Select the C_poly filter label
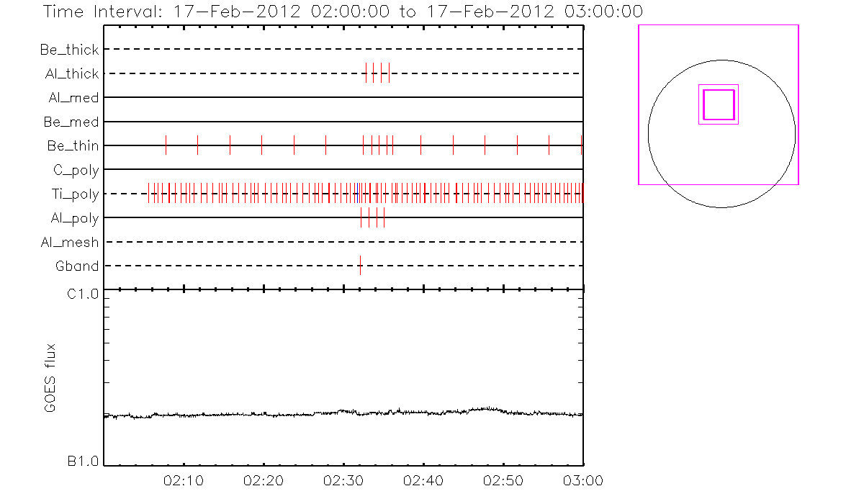This screenshot has width=864, height=504. click(x=76, y=170)
